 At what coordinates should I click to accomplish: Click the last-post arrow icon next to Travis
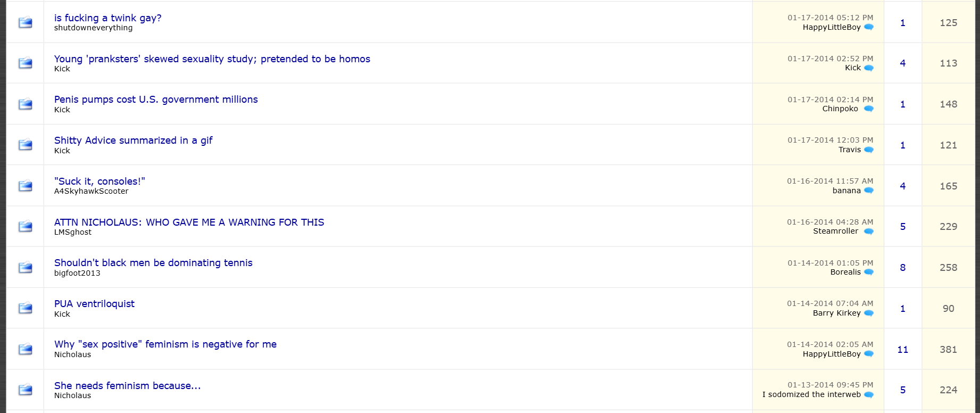click(869, 150)
